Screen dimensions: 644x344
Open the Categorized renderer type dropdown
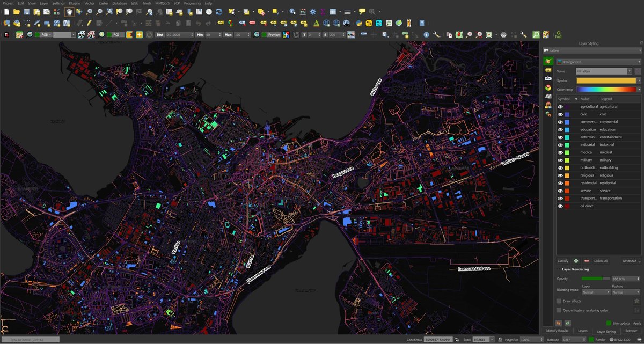click(x=598, y=62)
